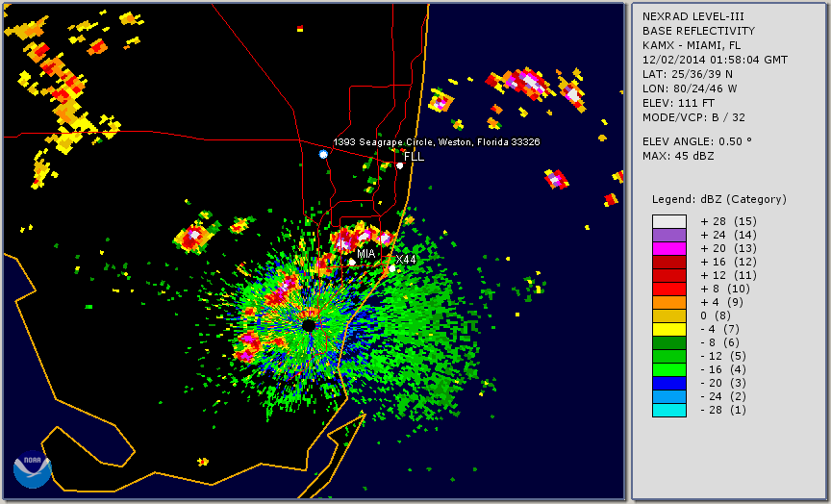Viewport: 831px width, 504px height.
Task: Click the LON: 80/24/46 W text
Action: tap(690, 88)
